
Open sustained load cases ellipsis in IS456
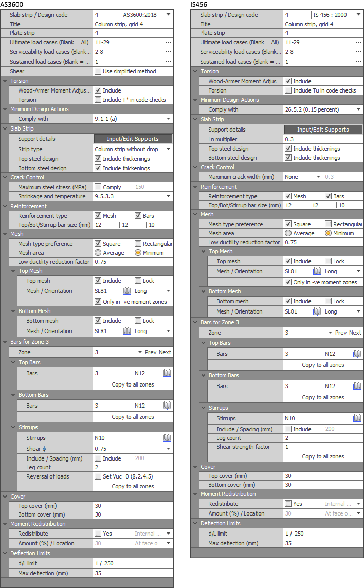[358, 62]
